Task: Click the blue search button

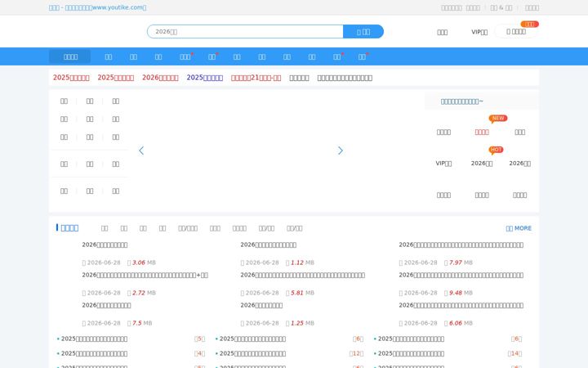Action: pyautogui.click(x=363, y=32)
